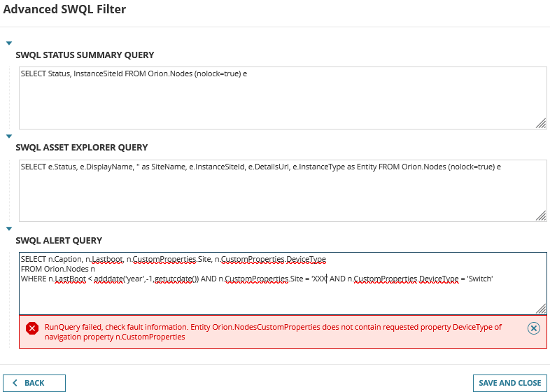
Task: Click inside the Asset Explorer Query textbox
Action: 283,190
